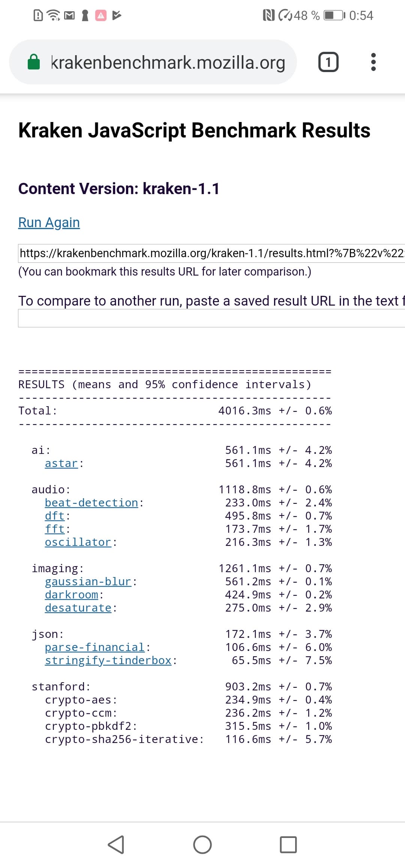Open the oscillator test link
405x868 pixels.
point(78,542)
